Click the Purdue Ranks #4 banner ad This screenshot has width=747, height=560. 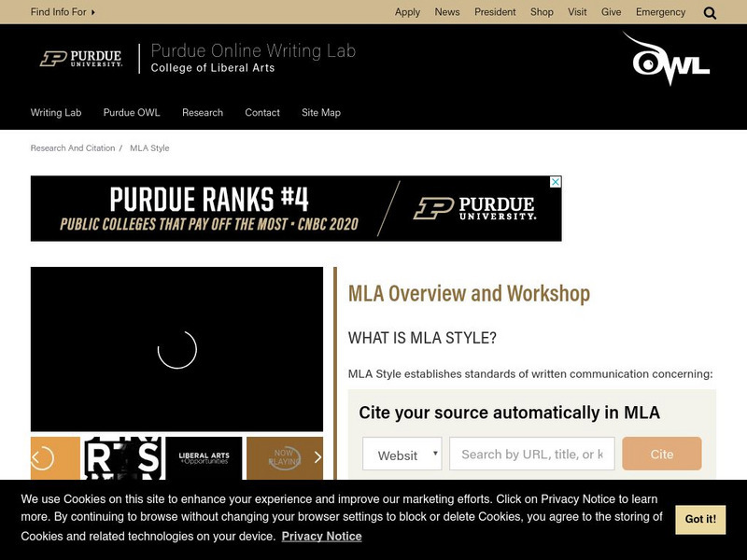[296, 208]
